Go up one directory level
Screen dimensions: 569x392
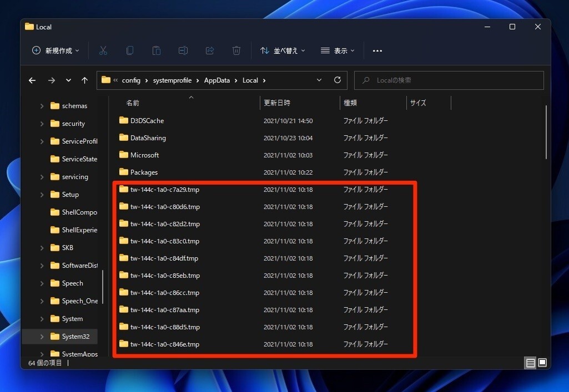84,80
